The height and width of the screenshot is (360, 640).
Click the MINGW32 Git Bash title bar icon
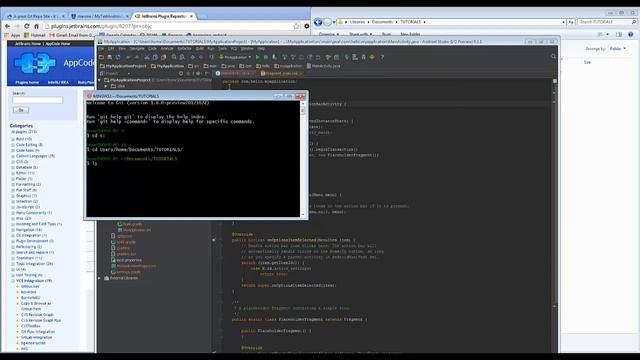[89, 96]
